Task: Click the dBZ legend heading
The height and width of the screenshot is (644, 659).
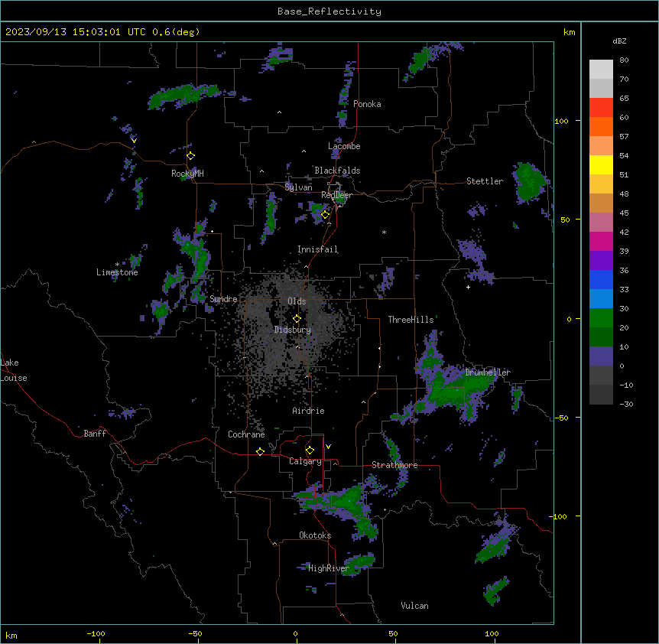Action: 619,41
